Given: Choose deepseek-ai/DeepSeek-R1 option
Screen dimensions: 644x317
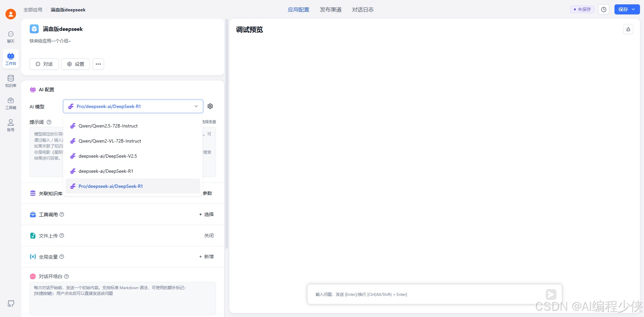Looking at the screenshot, I should click(133, 171).
